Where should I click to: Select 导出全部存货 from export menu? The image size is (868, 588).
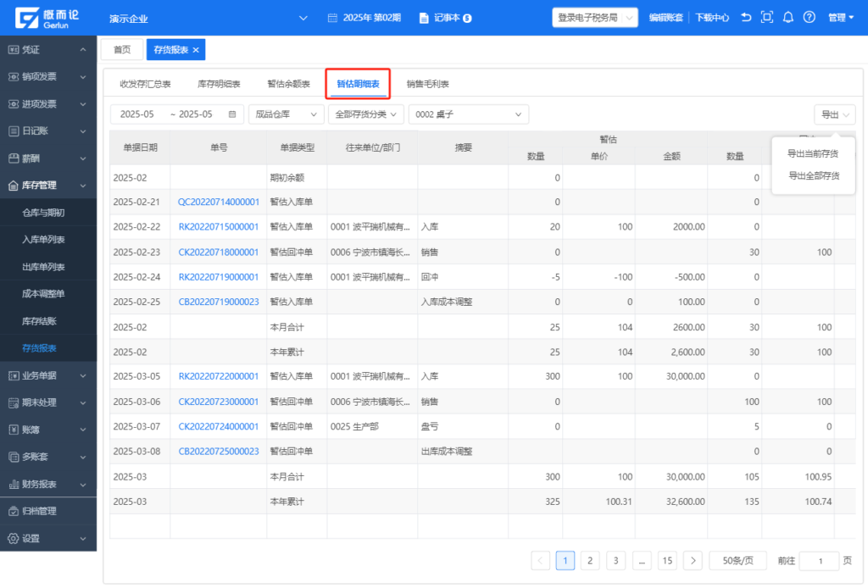coord(814,175)
